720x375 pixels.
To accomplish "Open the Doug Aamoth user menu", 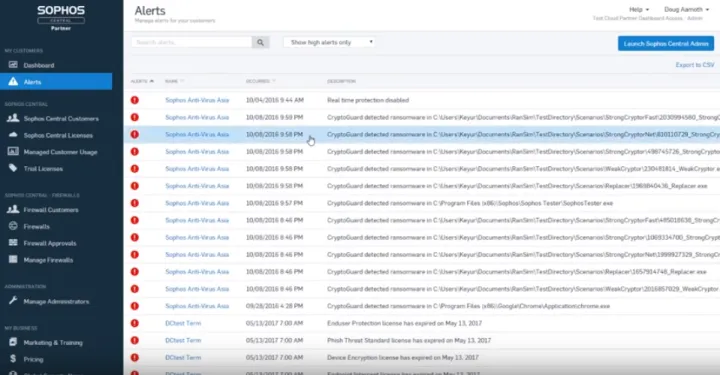I will point(686,10).
